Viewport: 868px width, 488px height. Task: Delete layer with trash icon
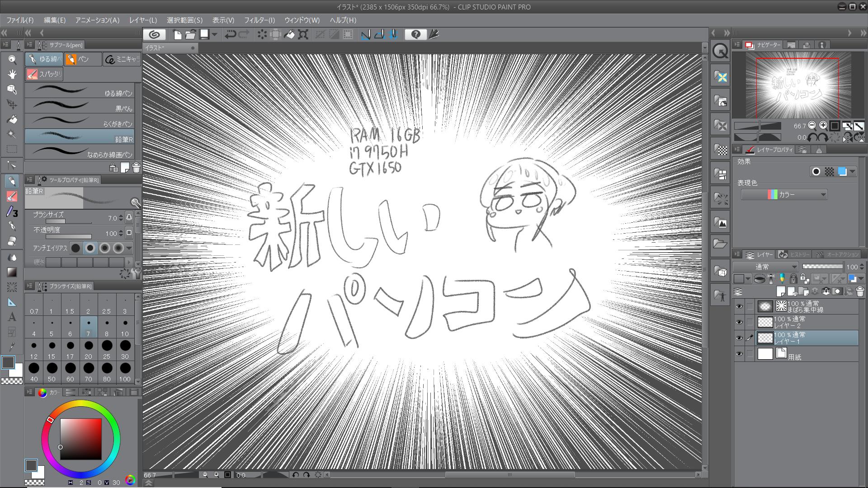tap(860, 291)
